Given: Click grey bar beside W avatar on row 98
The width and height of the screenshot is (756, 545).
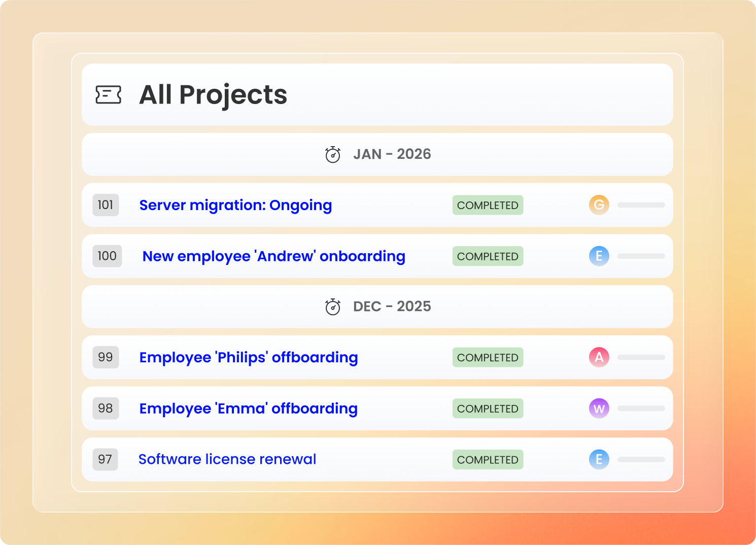Looking at the screenshot, I should (641, 408).
